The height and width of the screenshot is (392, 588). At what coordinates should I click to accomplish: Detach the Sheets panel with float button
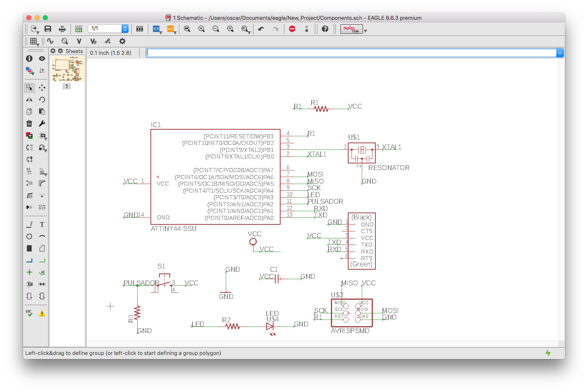click(x=60, y=51)
